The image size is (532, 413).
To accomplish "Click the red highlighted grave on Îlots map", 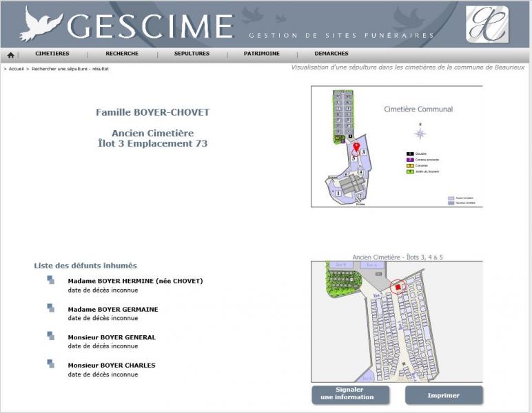I will (x=398, y=287).
